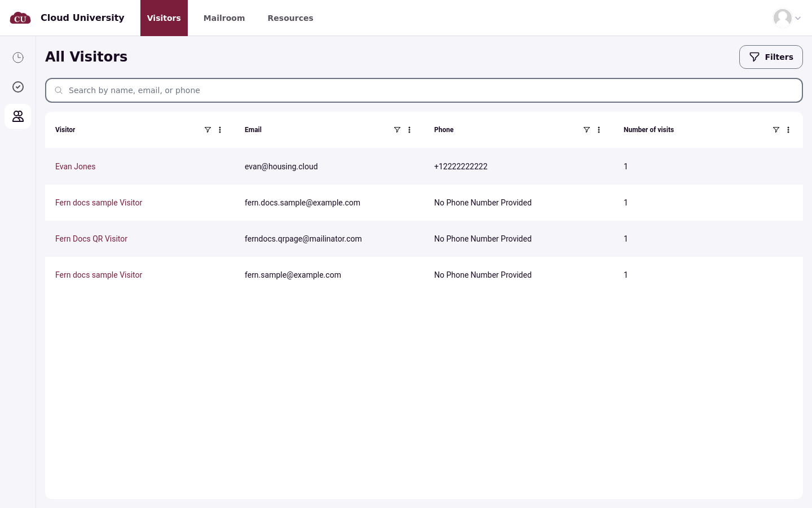Open Fern Docs QR Visitor record
Image resolution: width=812 pixels, height=508 pixels.
coord(91,239)
